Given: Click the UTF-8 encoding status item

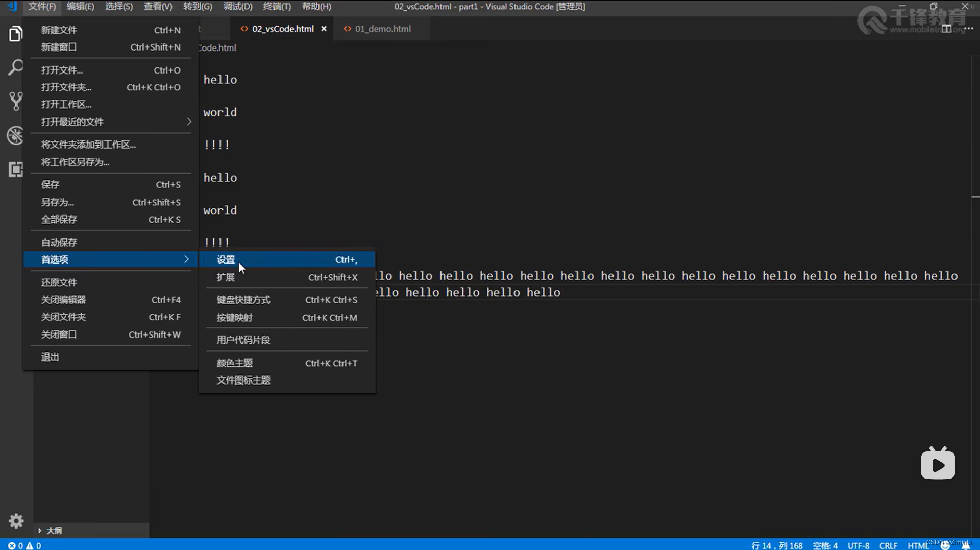Looking at the screenshot, I should click(859, 545).
